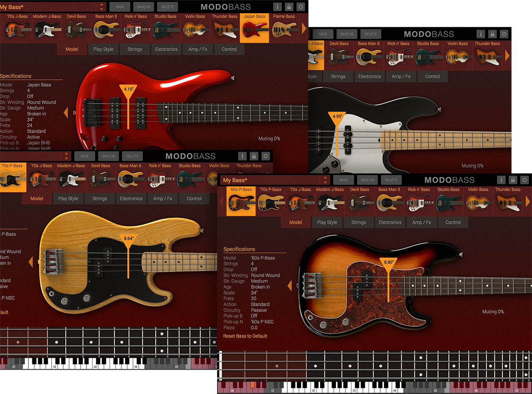532x394 pixels.
Task: Select '70s P-Bass thumbnail in the '70s P-Bass window
Action: [12, 177]
